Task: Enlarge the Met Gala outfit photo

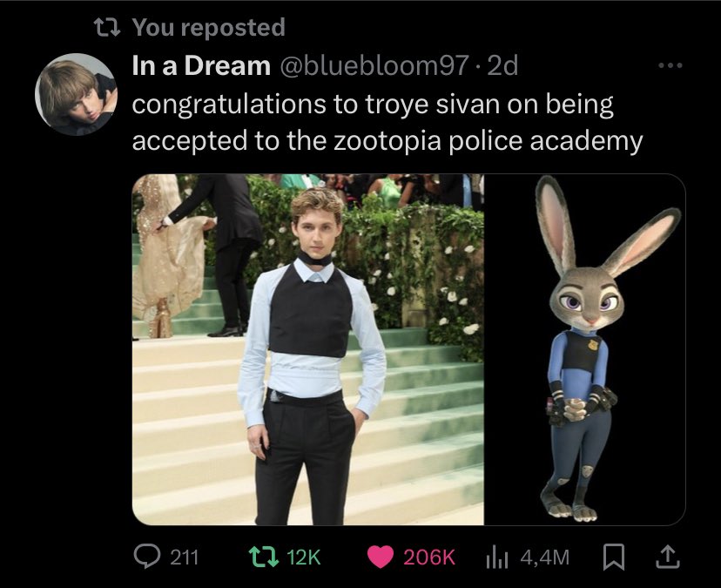Action: 308,349
